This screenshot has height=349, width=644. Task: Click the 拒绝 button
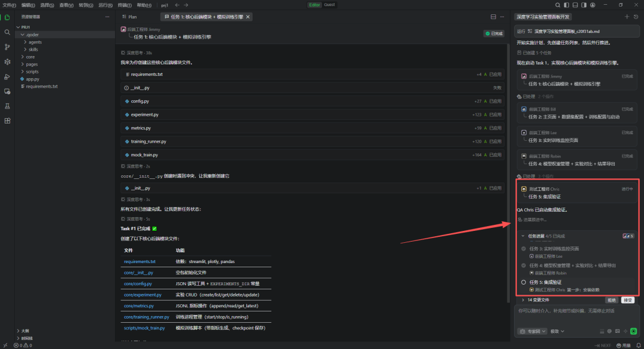coord(611,300)
